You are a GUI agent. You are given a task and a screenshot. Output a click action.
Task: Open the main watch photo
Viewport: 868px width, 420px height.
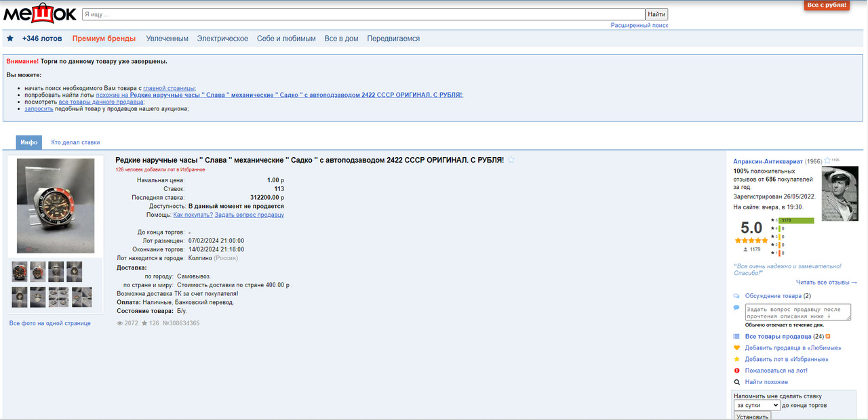tap(56, 206)
